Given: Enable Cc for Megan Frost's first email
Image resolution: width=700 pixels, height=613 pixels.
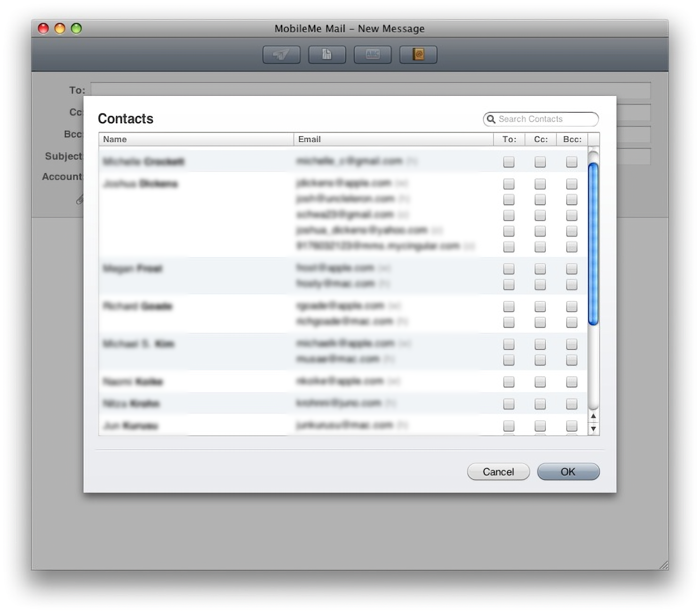Looking at the screenshot, I should coord(540,268).
